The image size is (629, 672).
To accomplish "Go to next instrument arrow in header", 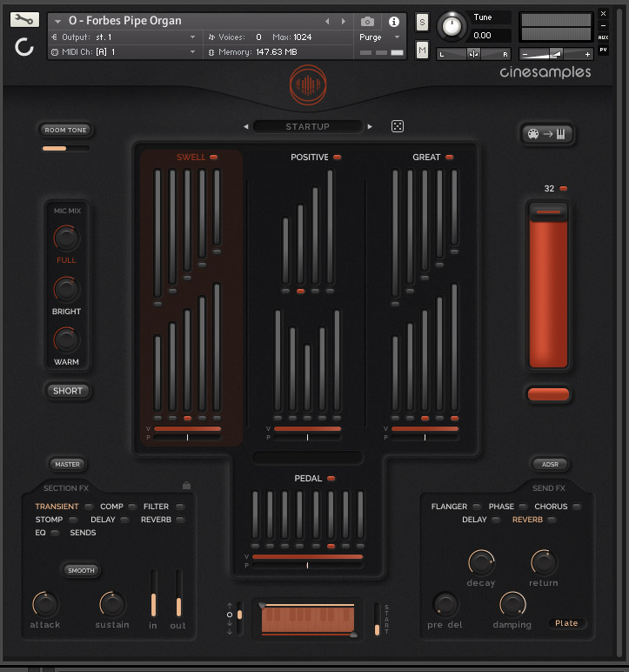I will (x=343, y=21).
